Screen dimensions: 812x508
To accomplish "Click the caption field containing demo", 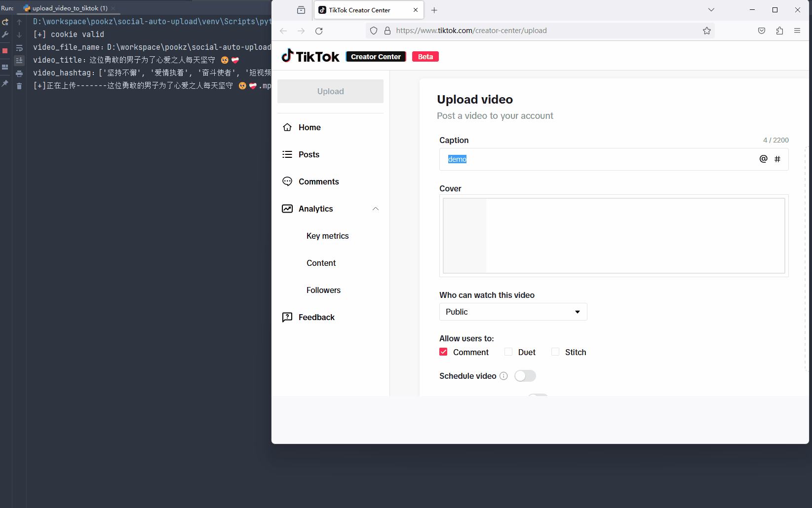I will (x=543, y=159).
